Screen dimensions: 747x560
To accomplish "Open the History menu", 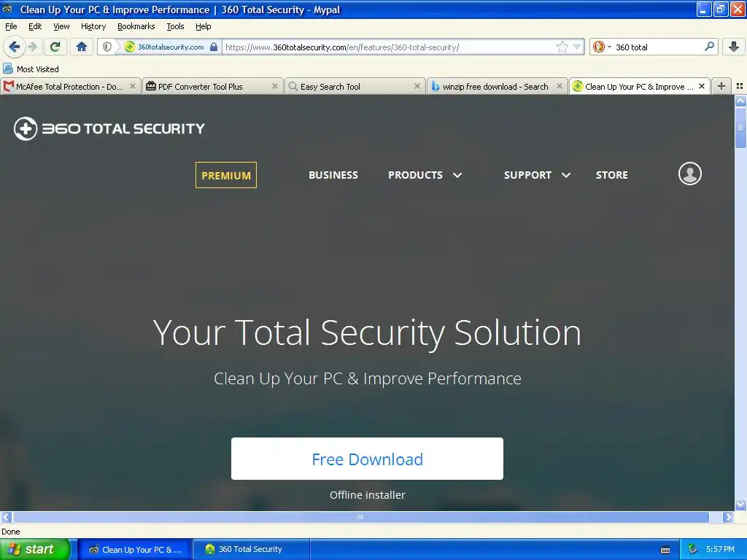I will tap(93, 26).
